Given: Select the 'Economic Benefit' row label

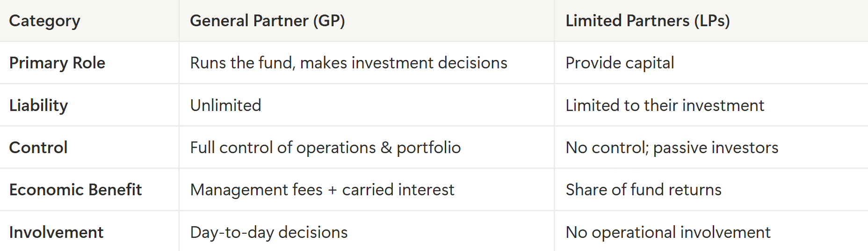Looking at the screenshot, I should (x=75, y=190).
